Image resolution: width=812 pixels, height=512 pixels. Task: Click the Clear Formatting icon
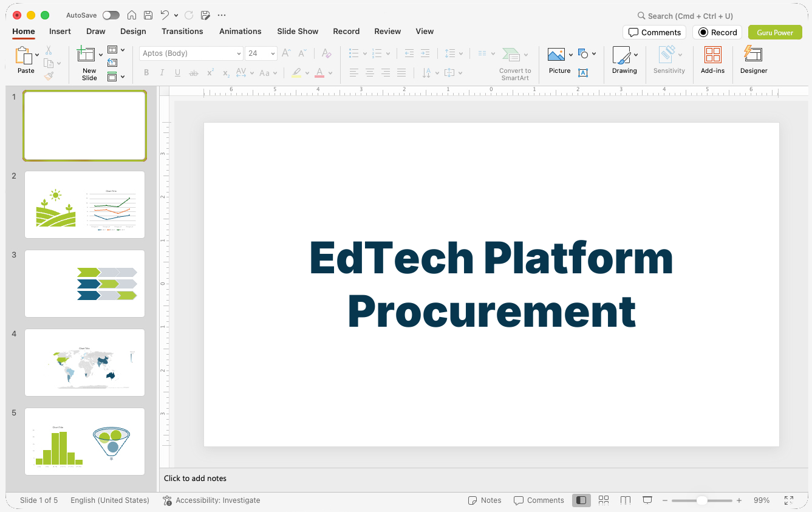click(327, 53)
